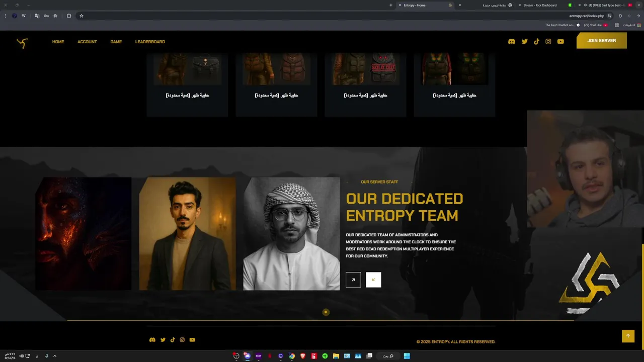The width and height of the screenshot is (644, 362).
Task: Open the first backpack item card
Action: (x=187, y=84)
